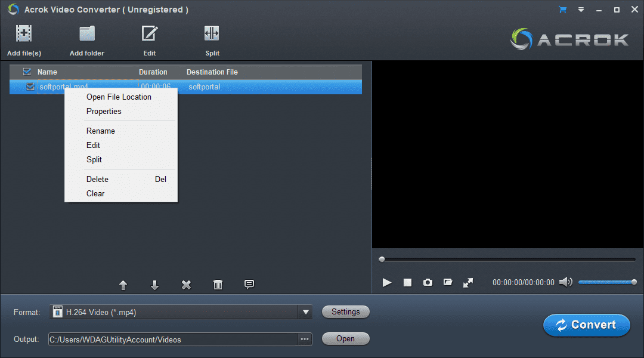The height and width of the screenshot is (358, 644).
Task: Open the H.264 Video format combo box
Action: coord(181,313)
